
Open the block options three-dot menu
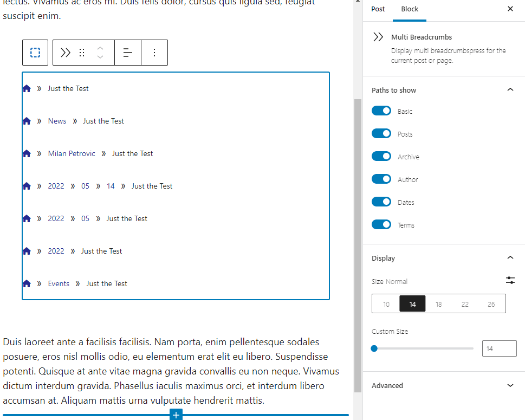[154, 53]
